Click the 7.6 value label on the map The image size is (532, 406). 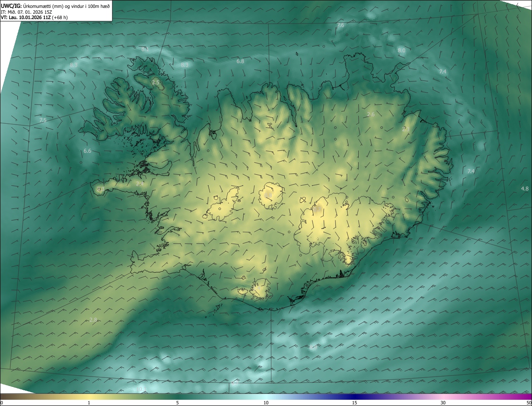pyautogui.click(x=340, y=25)
